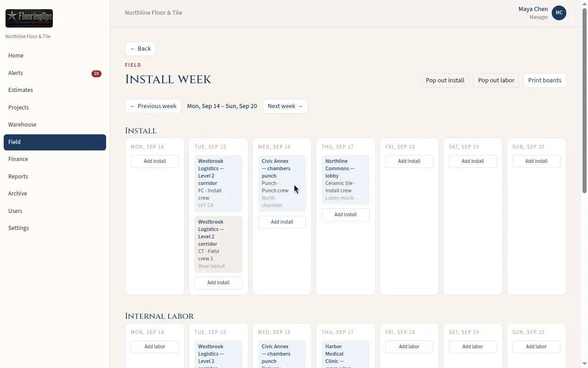Open Civic Annex North chamber install card

pos(282,184)
